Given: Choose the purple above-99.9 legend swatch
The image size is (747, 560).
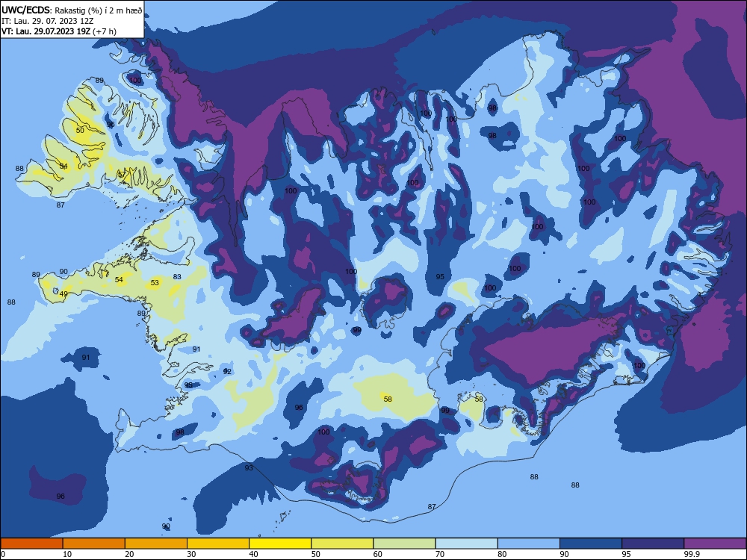Looking at the screenshot, I should (x=715, y=544).
